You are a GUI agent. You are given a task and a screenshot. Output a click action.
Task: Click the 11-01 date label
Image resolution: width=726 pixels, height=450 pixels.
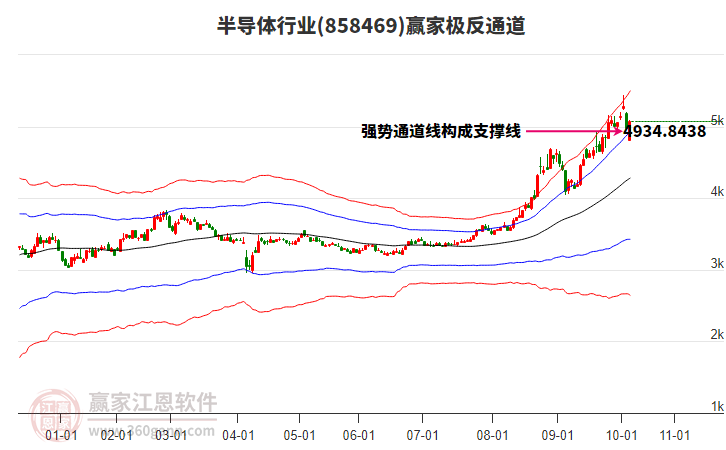675,436
